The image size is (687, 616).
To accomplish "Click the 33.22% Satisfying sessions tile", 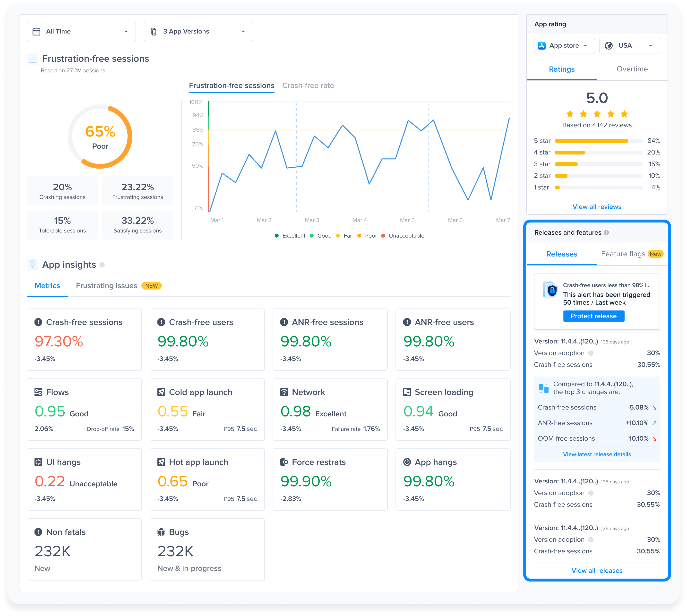I will point(137,225).
